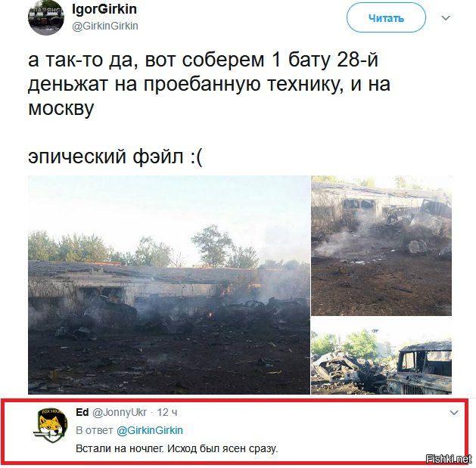Open the @GirkinGirkin mention in reply
Image resolution: width=476 pixels, height=468 pixels.
coord(150,430)
